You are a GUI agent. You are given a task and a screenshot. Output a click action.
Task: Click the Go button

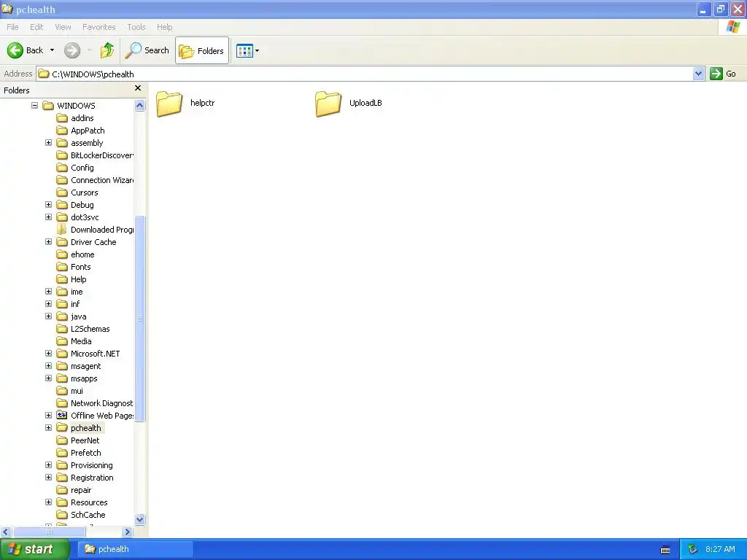coord(723,74)
